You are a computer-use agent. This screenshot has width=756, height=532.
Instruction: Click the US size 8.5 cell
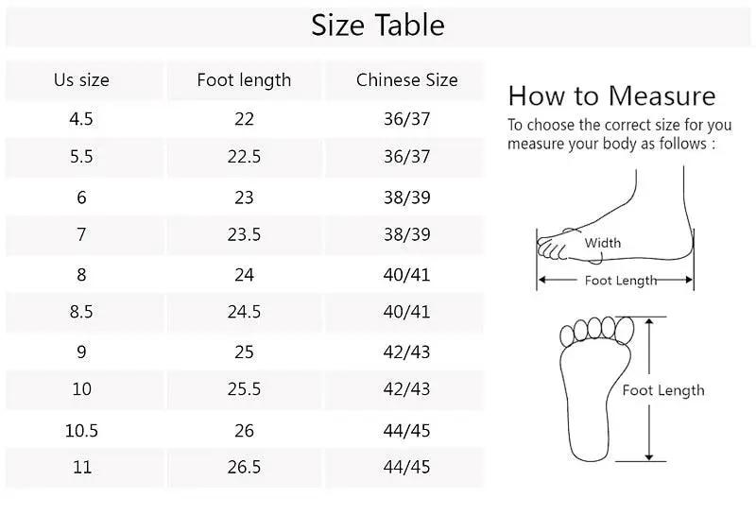click(81, 312)
